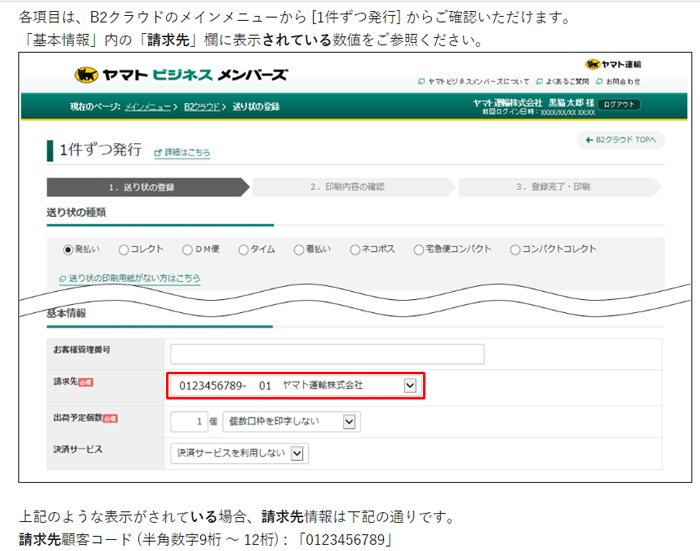Viewport: 700px width, 551px height.
Task: Click the お客様管理番号 input field
Action: 327,353
